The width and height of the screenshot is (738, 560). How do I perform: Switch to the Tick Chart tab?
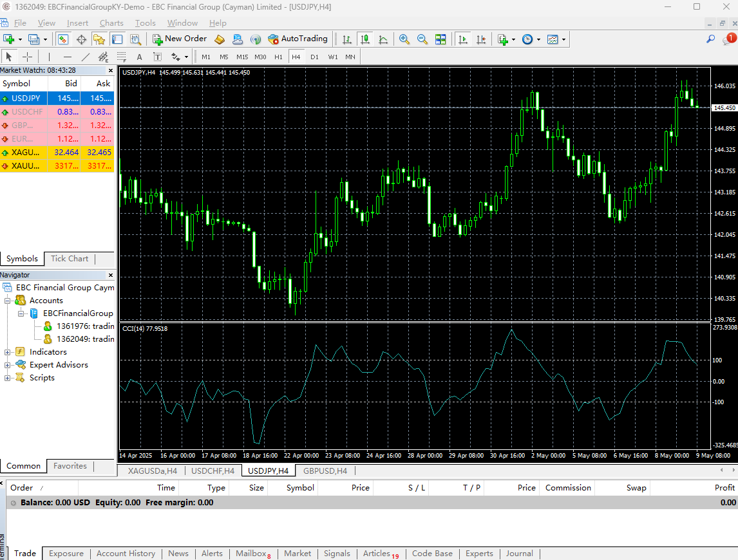[70, 258]
